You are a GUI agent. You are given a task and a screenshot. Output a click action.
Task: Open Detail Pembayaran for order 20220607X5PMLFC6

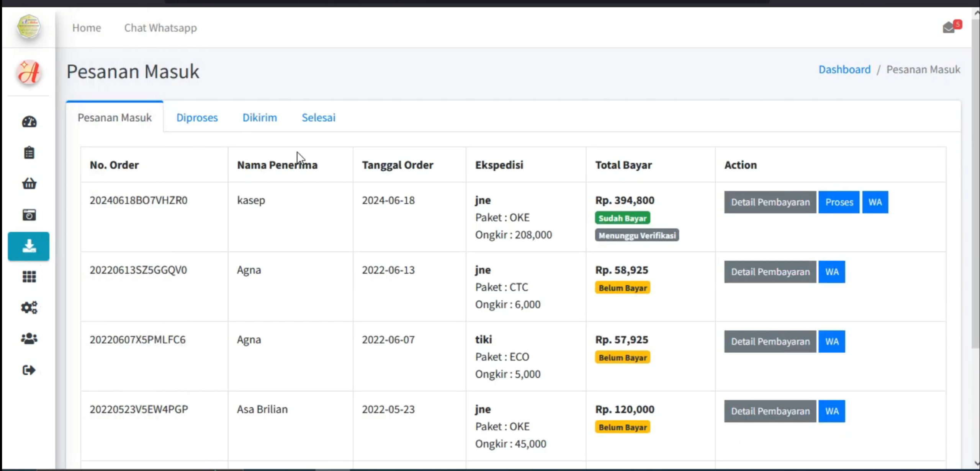pos(770,341)
